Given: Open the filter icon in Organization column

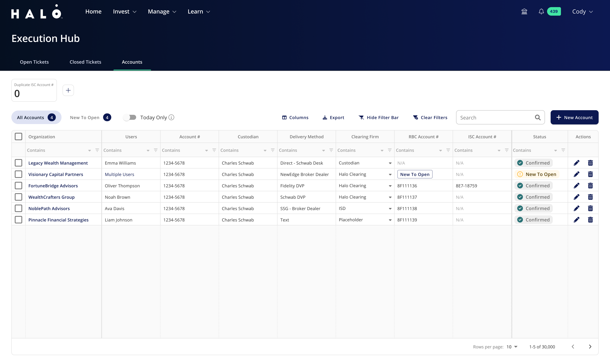Looking at the screenshot, I should coord(97,150).
